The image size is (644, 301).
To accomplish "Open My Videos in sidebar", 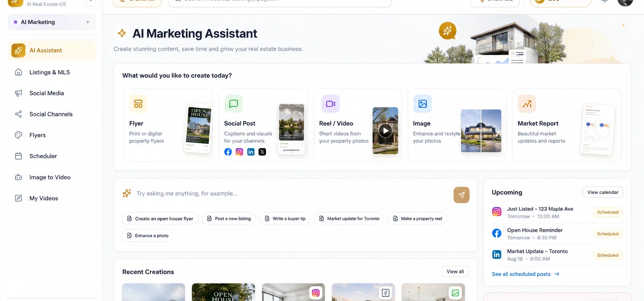I will tap(44, 198).
